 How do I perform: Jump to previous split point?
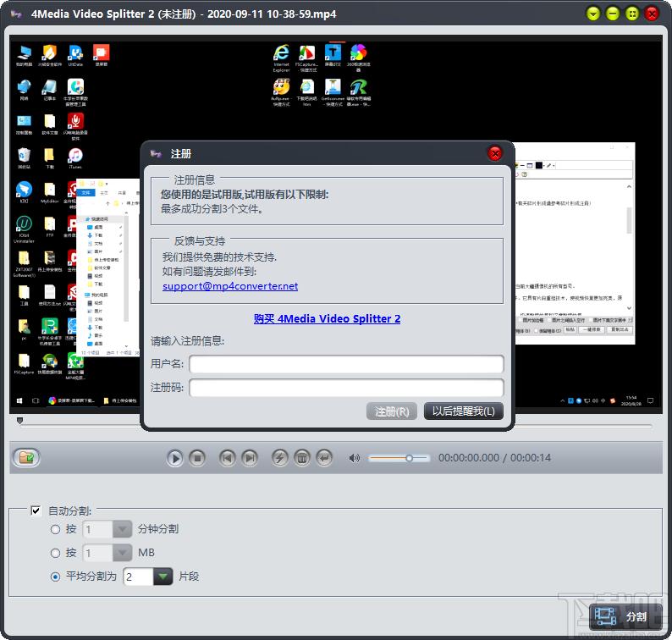click(x=227, y=458)
